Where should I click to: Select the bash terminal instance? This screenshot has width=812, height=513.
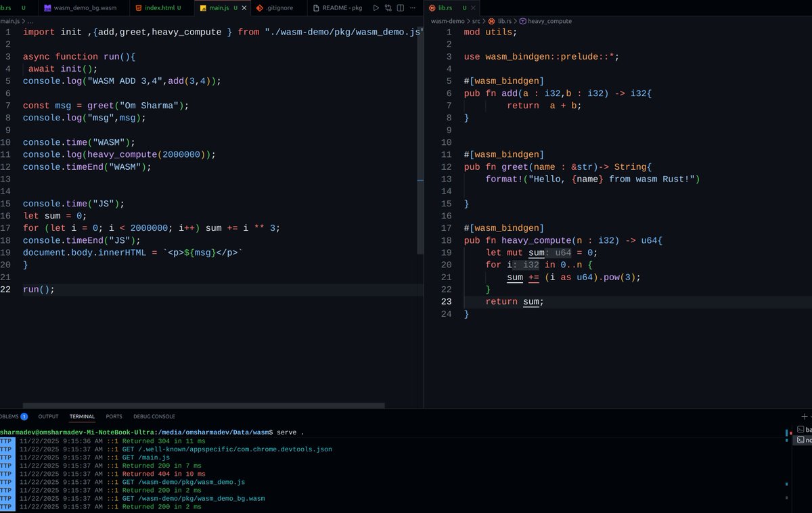pyautogui.click(x=804, y=429)
